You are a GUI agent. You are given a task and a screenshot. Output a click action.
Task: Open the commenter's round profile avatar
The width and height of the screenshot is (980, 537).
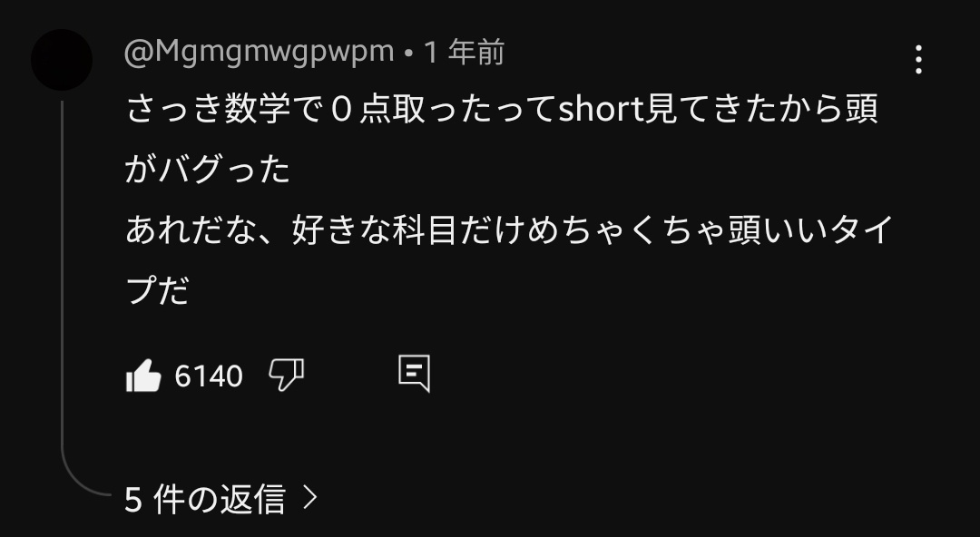pos(62,60)
